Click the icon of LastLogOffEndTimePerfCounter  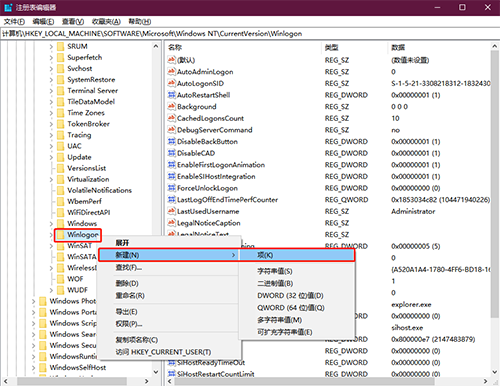click(x=171, y=200)
